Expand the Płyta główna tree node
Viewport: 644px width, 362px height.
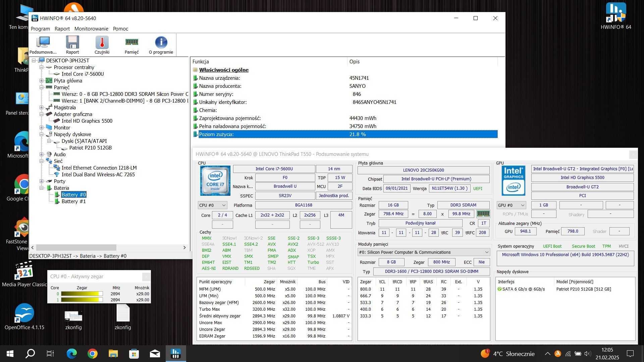click(42, 81)
